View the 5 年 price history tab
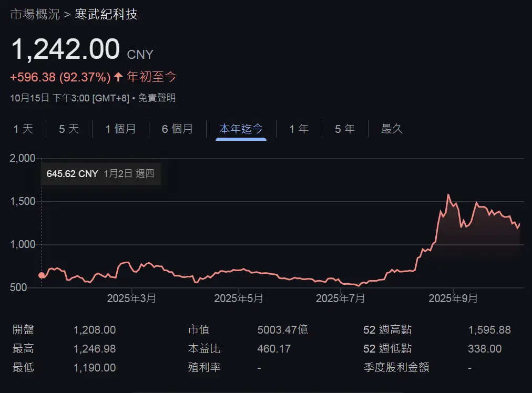Screen dimensions: 532x393 coord(345,129)
